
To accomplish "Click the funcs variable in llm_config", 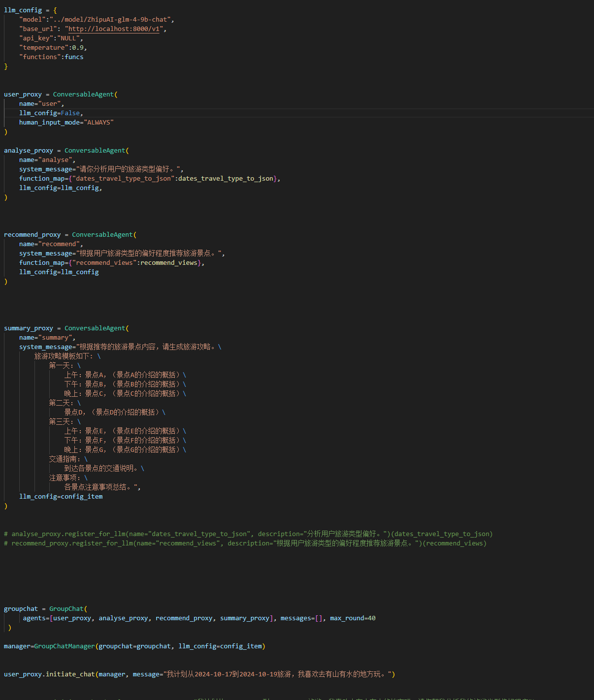I will pyautogui.click(x=74, y=57).
